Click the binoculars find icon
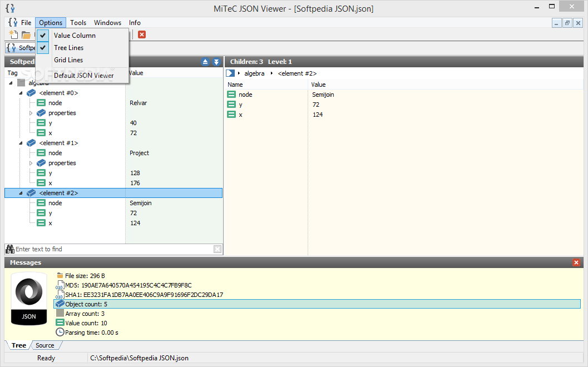The height and width of the screenshot is (367, 588). point(10,249)
